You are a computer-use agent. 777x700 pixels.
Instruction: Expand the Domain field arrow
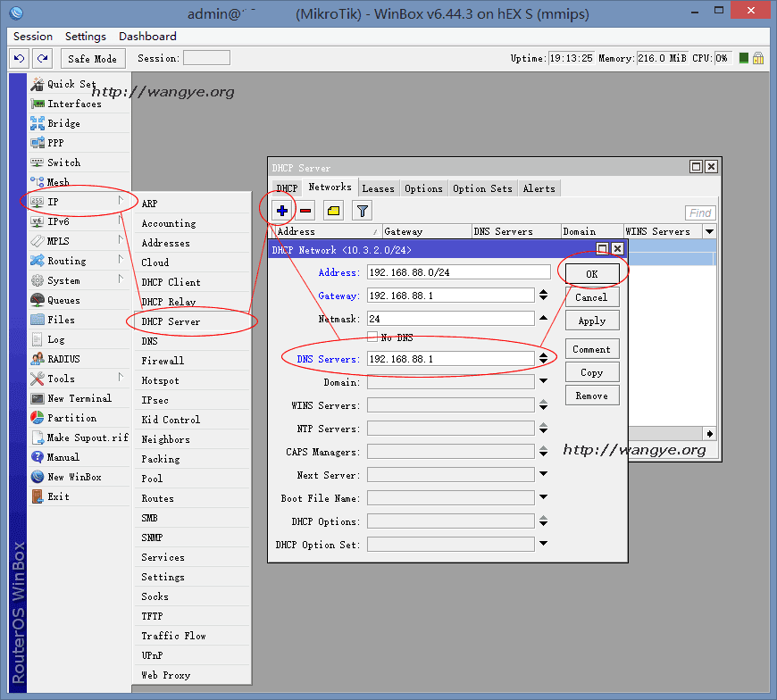(x=543, y=381)
